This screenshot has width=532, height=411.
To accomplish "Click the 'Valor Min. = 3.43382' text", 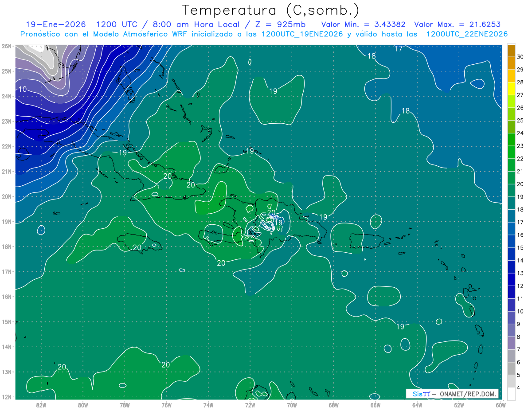I will pyautogui.click(x=364, y=24).
